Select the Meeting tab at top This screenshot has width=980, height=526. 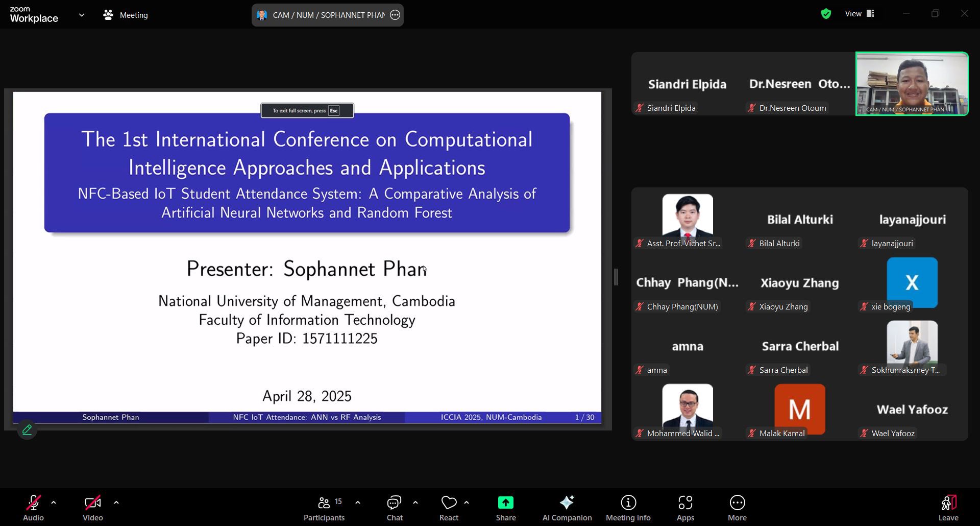126,15
